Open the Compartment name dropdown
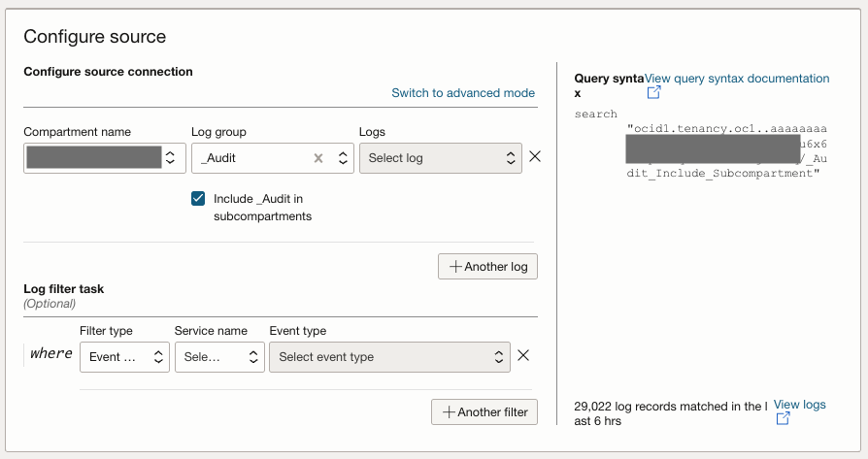The image size is (868, 459). pyautogui.click(x=105, y=158)
